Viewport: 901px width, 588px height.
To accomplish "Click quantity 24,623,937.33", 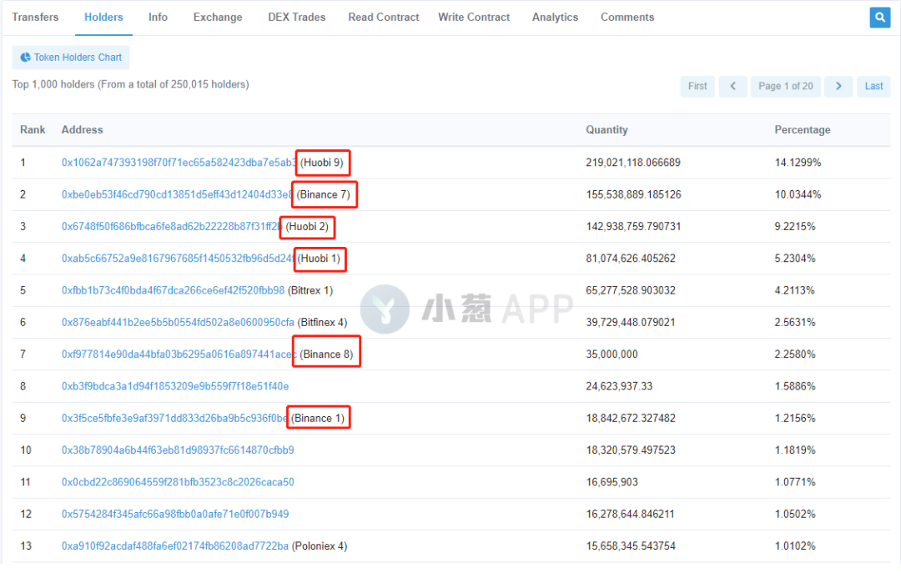I will [x=619, y=386].
